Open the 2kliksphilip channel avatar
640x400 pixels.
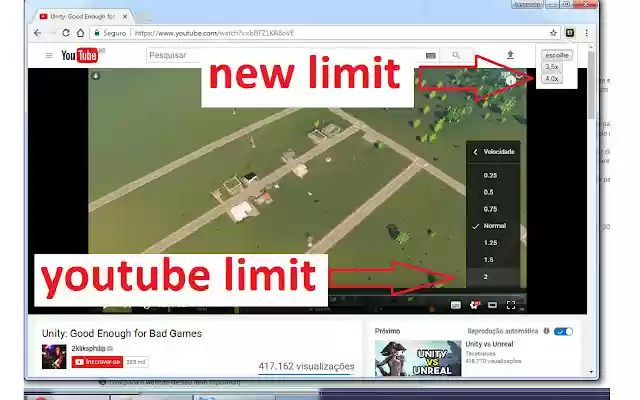[x=54, y=356]
